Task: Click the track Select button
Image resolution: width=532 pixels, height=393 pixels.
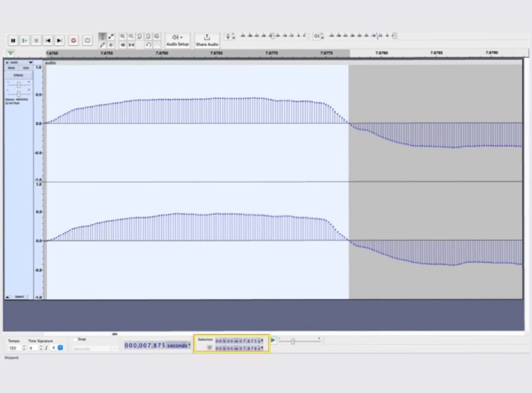Action: pyautogui.click(x=20, y=297)
